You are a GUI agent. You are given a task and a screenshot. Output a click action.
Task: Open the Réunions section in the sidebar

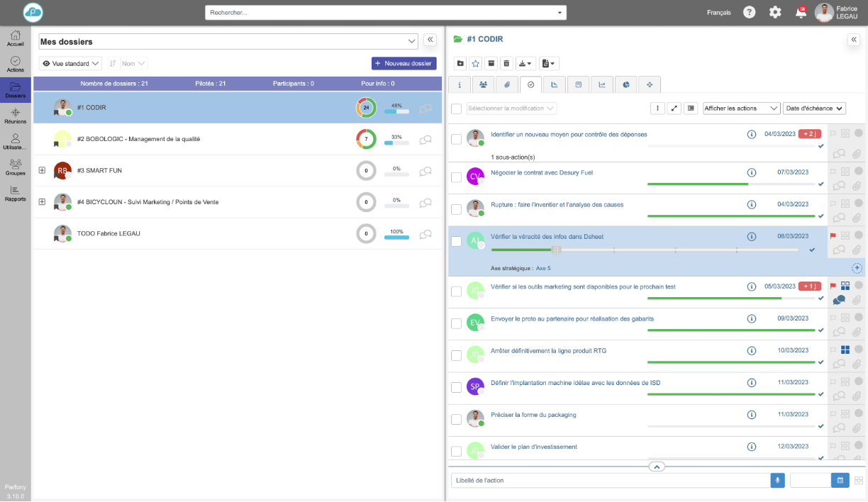click(x=15, y=116)
